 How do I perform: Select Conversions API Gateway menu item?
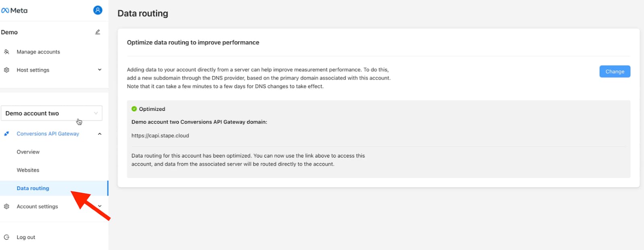(x=48, y=134)
